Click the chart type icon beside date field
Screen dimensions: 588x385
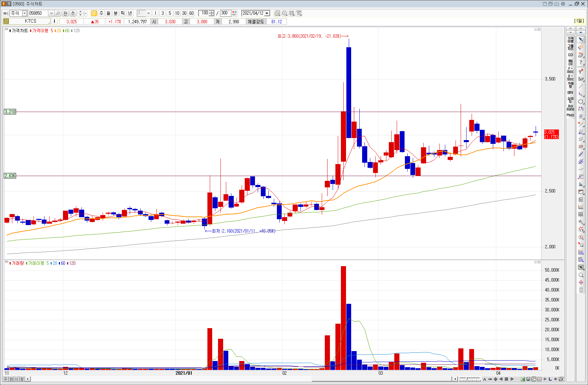[277, 13]
